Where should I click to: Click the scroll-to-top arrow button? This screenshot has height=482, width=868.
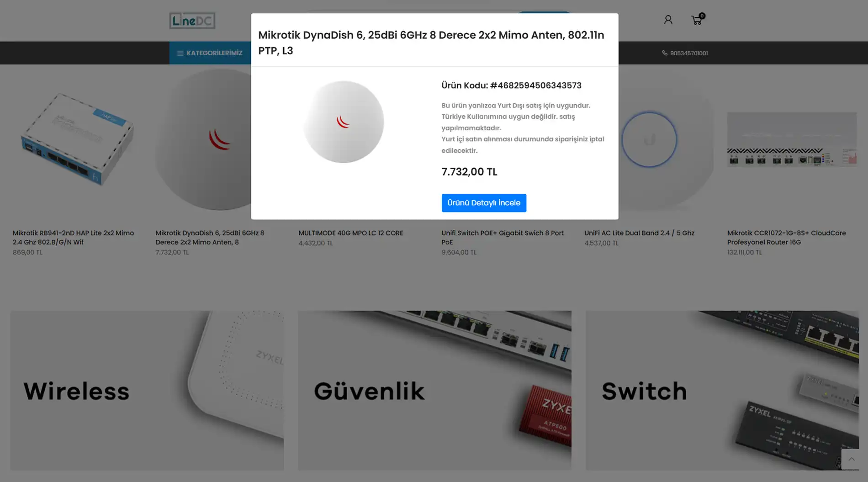tap(851, 459)
